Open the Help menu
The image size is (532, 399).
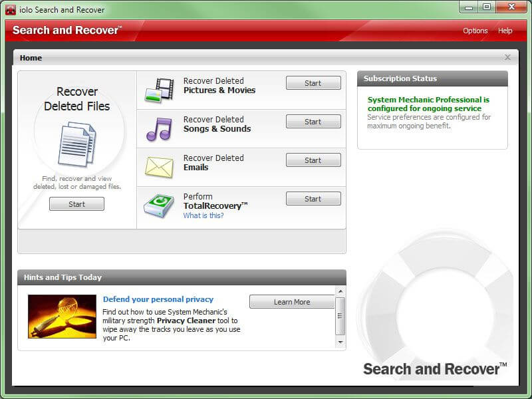pyautogui.click(x=505, y=31)
